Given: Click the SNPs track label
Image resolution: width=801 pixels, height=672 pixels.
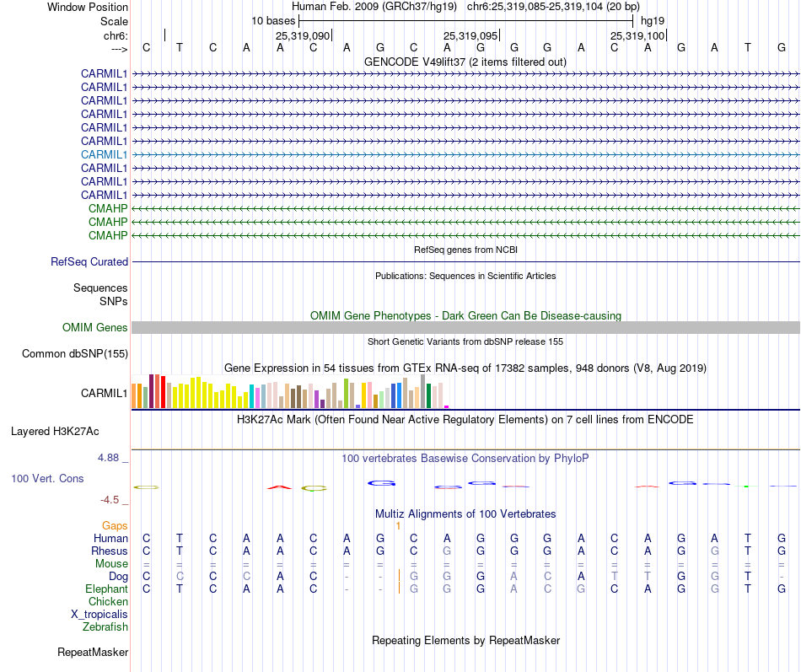Looking at the screenshot, I should [x=114, y=302].
